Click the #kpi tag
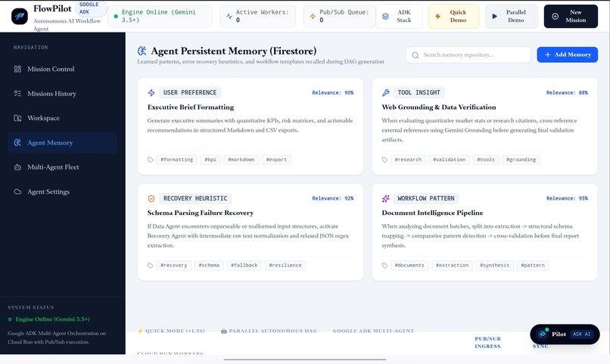This screenshot has height=364, width=610. (210, 160)
